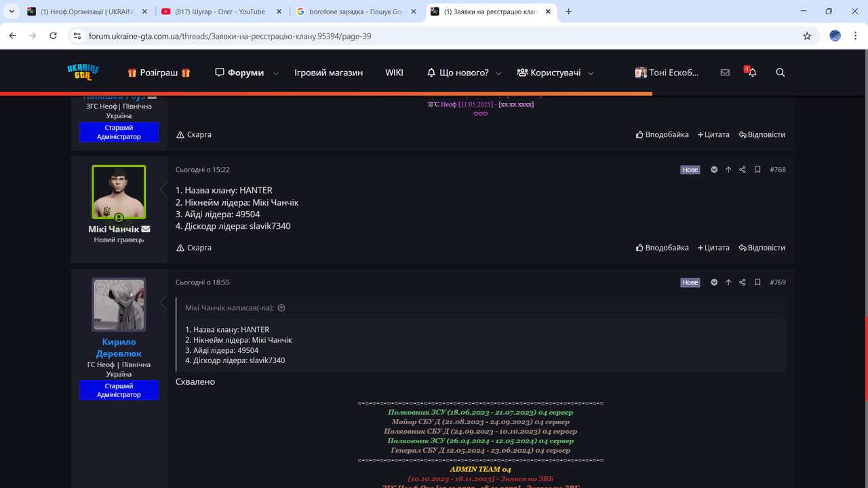Open the Користувачі navigation item
This screenshot has height=488, width=868.
(549, 73)
